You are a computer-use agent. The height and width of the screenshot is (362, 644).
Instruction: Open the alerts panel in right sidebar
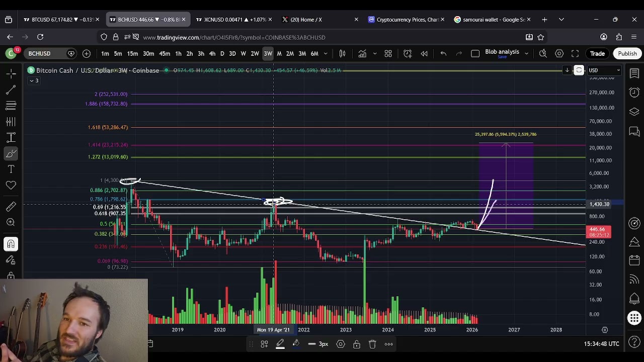634,93
